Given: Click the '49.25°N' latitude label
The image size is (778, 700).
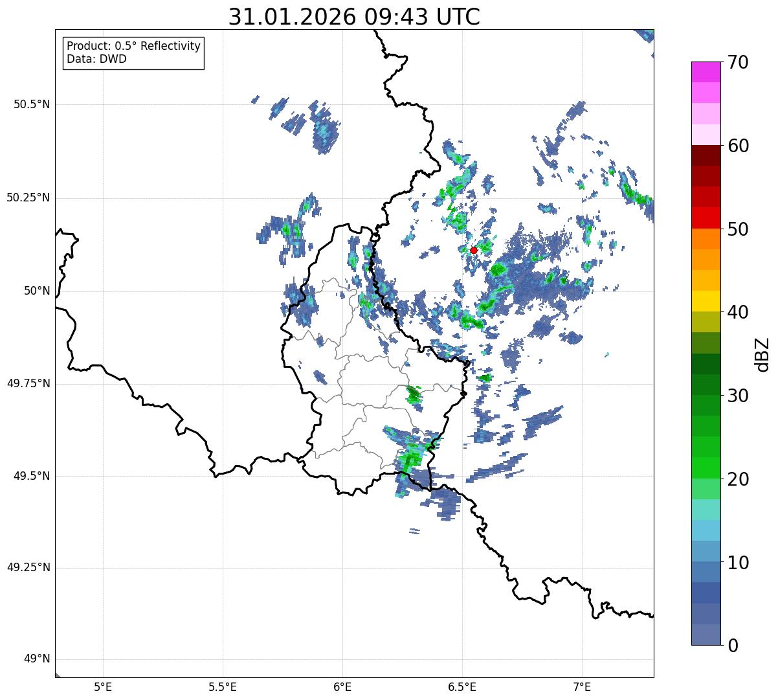Looking at the screenshot, I should click(28, 567).
